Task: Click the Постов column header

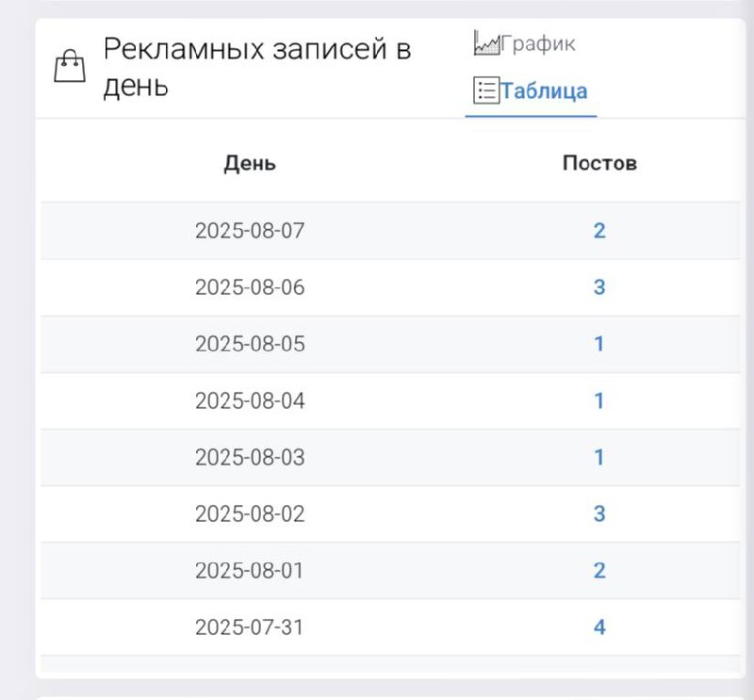Action: coord(599,163)
